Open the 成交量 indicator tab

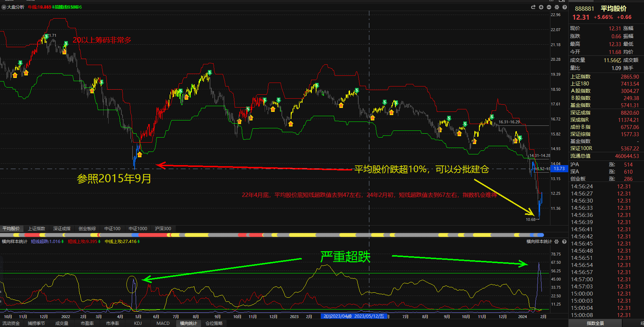coord(62,323)
